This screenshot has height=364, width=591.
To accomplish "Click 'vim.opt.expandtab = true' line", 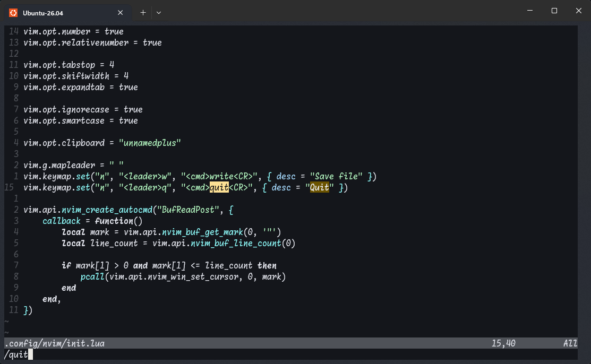I will coord(81,87).
